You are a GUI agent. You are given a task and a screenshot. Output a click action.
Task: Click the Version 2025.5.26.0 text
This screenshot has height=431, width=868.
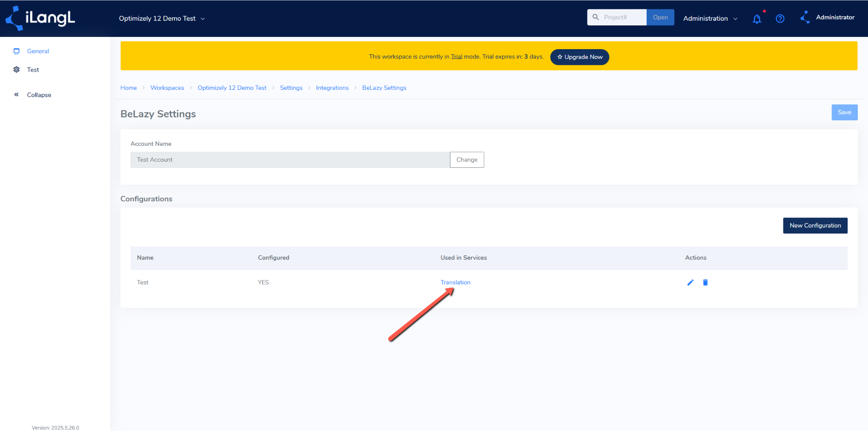click(55, 428)
